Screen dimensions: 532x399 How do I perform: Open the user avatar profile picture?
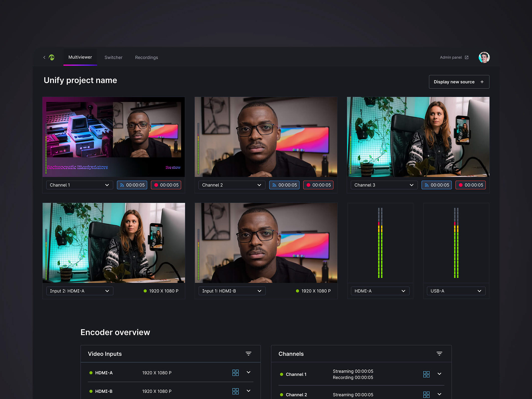click(x=484, y=57)
